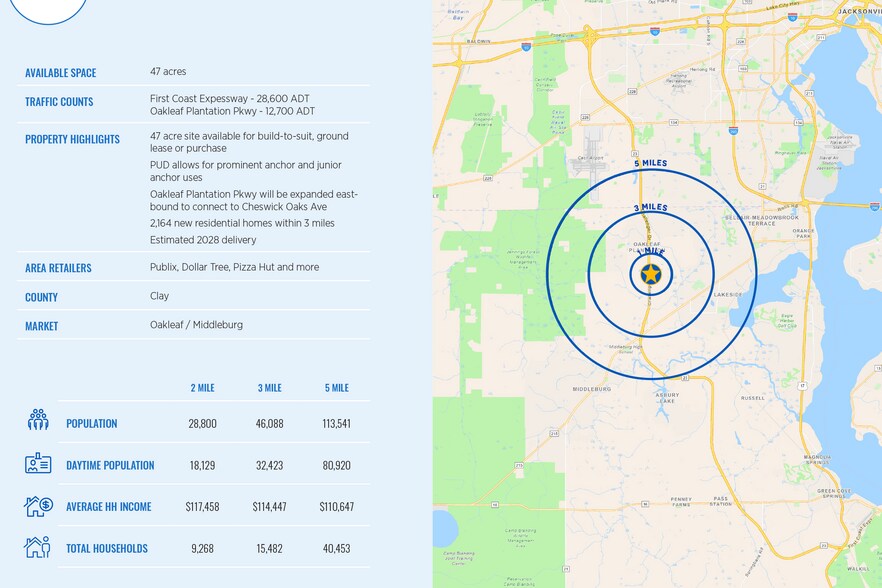Click the BELLAIR-MEADOWBROOK TERRACE map label
Viewport: 882px width, 588px height.
pos(762,220)
